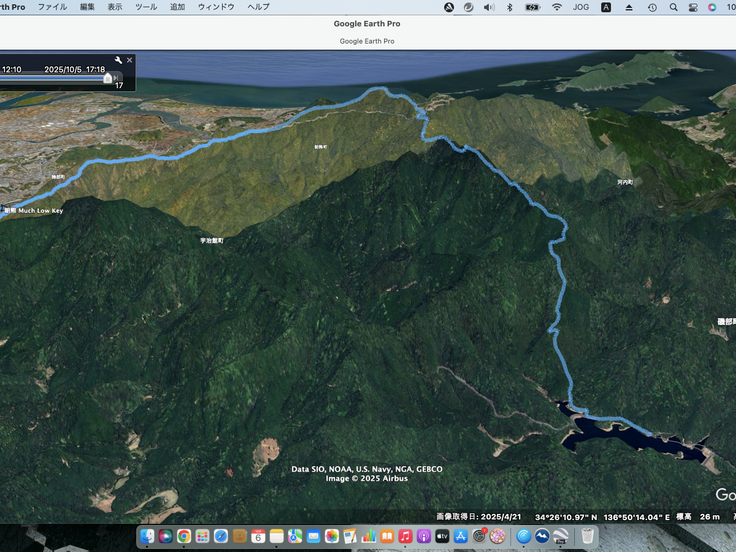
Task: Open the 追加 menu
Action: click(x=177, y=7)
